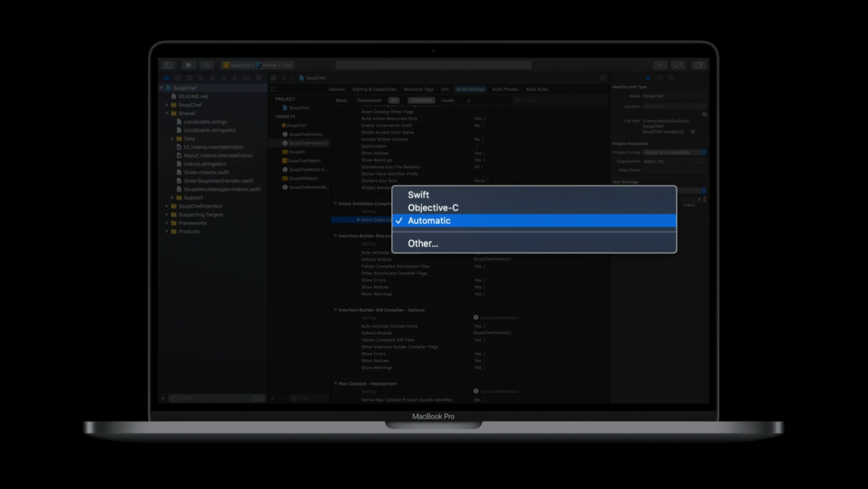
Task: Show the Breakpoint navigator
Action: (x=247, y=78)
